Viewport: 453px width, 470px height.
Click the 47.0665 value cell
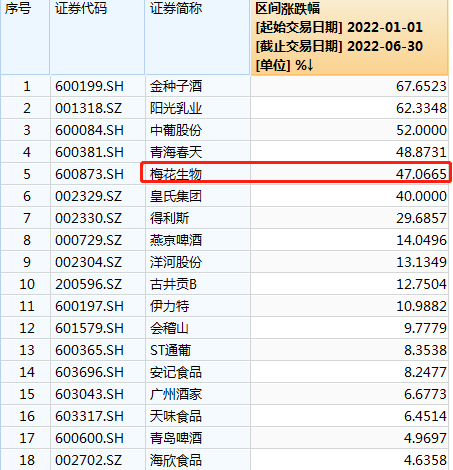[x=421, y=174]
